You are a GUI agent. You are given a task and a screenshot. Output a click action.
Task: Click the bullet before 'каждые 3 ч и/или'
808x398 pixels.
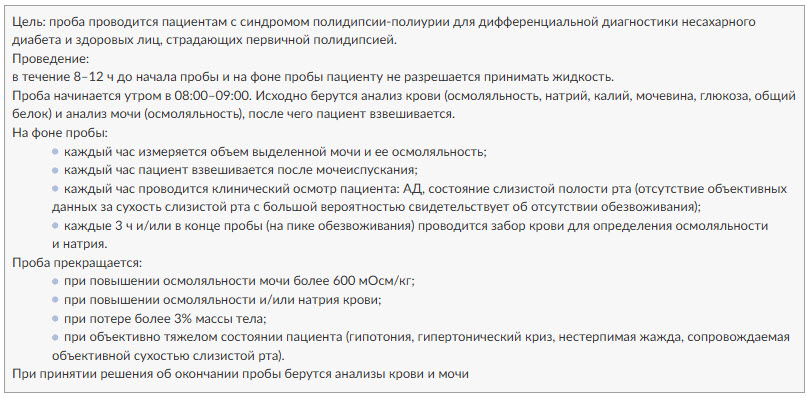(x=55, y=225)
